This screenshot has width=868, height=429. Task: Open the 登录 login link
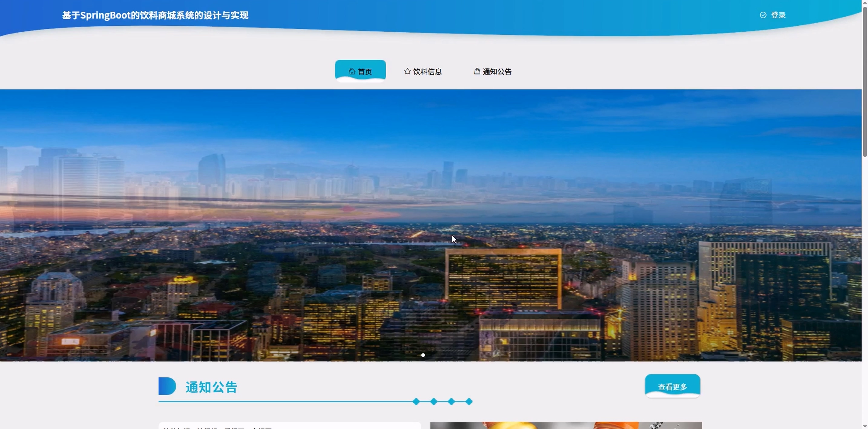pyautogui.click(x=778, y=15)
